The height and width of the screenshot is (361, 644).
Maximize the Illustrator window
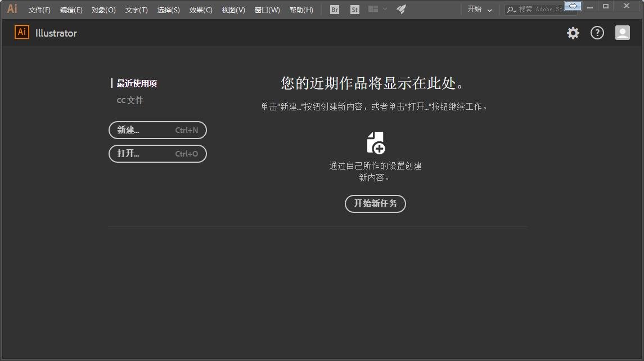click(x=606, y=6)
